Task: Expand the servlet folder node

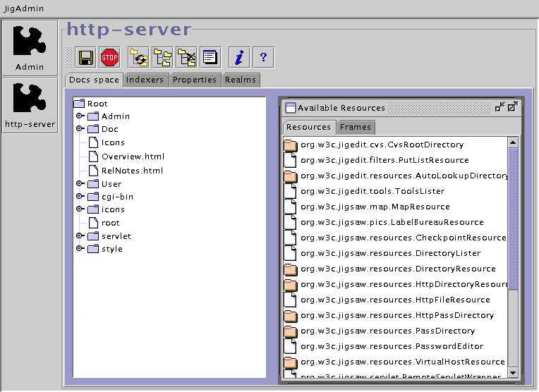Action: 80,236
